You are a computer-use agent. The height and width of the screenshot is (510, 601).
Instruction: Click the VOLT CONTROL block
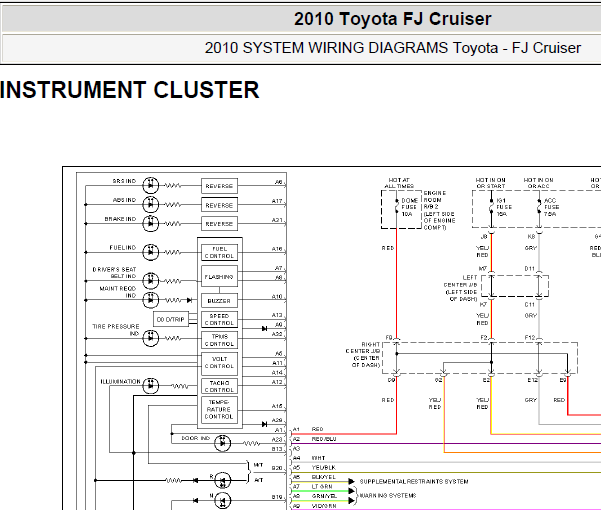[219, 363]
